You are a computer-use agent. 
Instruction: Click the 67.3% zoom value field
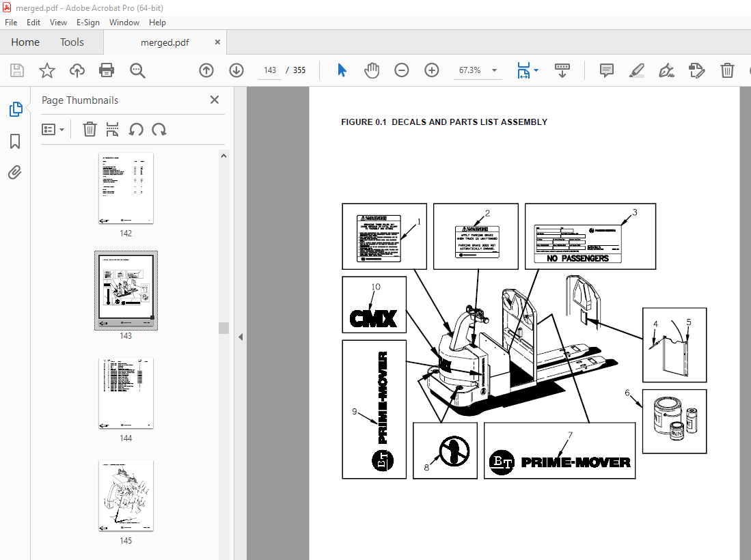coord(470,70)
